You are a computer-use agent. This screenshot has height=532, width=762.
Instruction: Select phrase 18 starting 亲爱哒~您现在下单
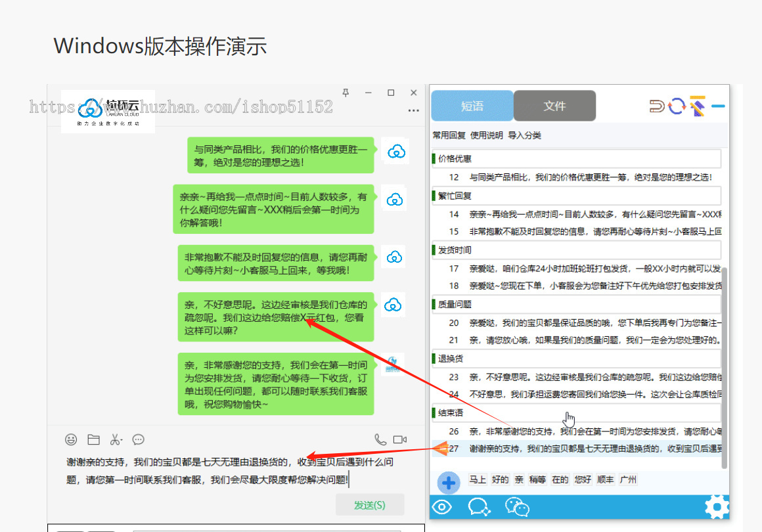click(x=577, y=286)
